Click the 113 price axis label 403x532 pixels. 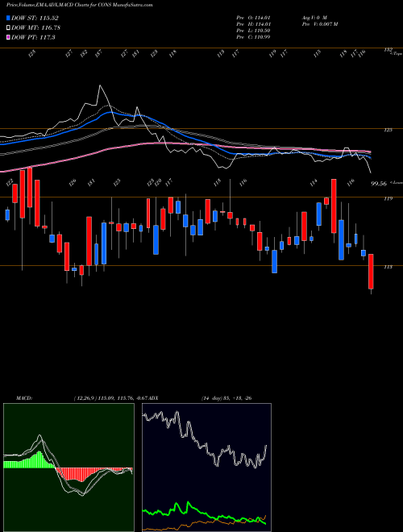[388, 267]
